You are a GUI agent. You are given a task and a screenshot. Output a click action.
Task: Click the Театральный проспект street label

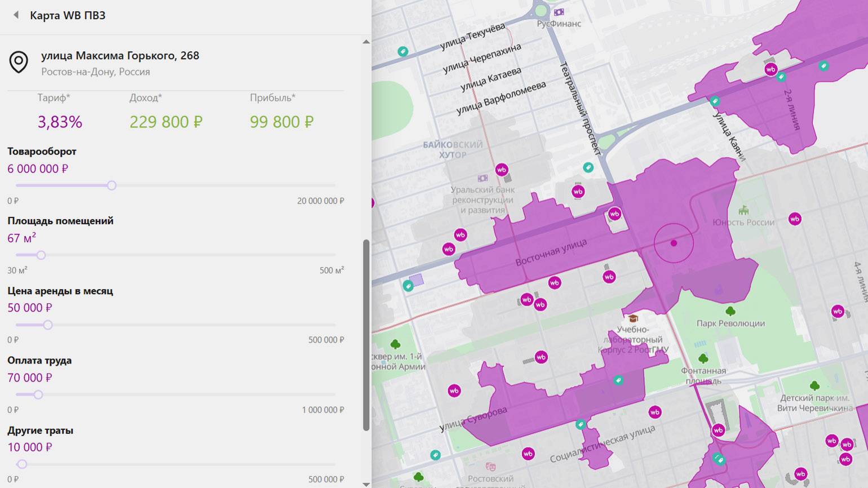(x=580, y=109)
